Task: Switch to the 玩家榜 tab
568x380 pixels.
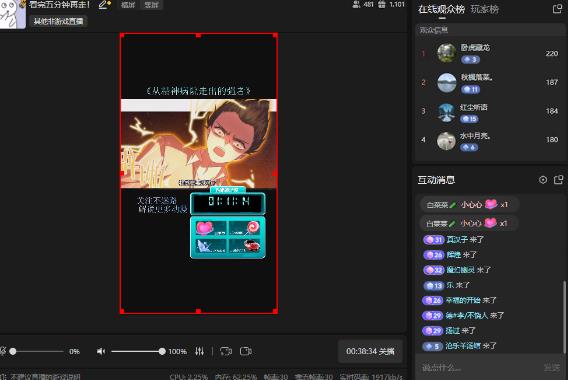Action: click(485, 9)
